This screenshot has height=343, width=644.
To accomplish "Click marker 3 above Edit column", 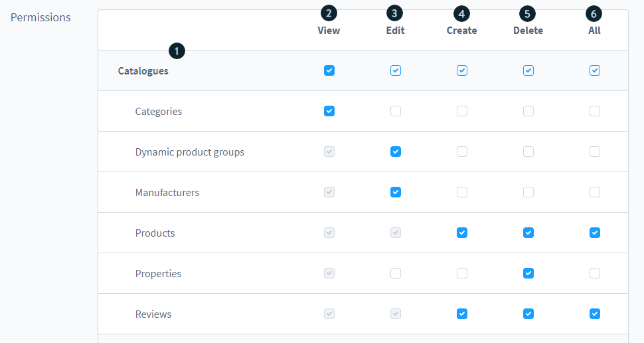I will (395, 13).
